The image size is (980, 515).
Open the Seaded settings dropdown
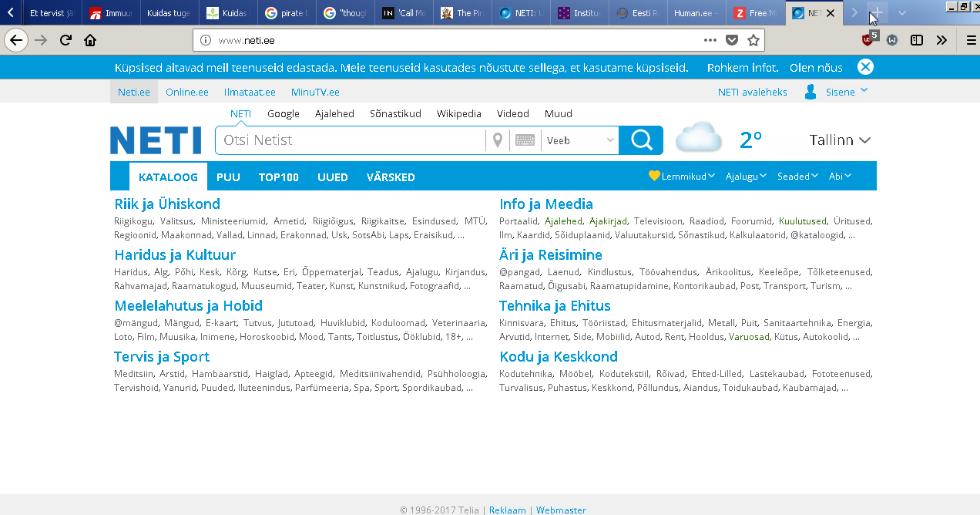(797, 177)
